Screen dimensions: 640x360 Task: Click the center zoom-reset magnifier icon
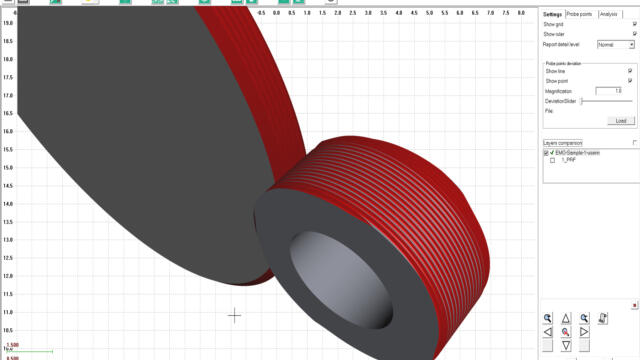click(x=566, y=332)
